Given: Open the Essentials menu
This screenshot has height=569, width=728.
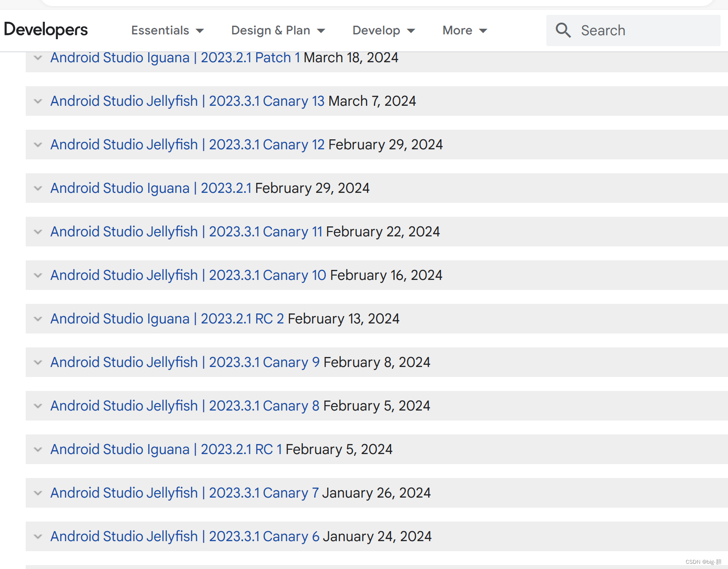Looking at the screenshot, I should click(x=168, y=30).
